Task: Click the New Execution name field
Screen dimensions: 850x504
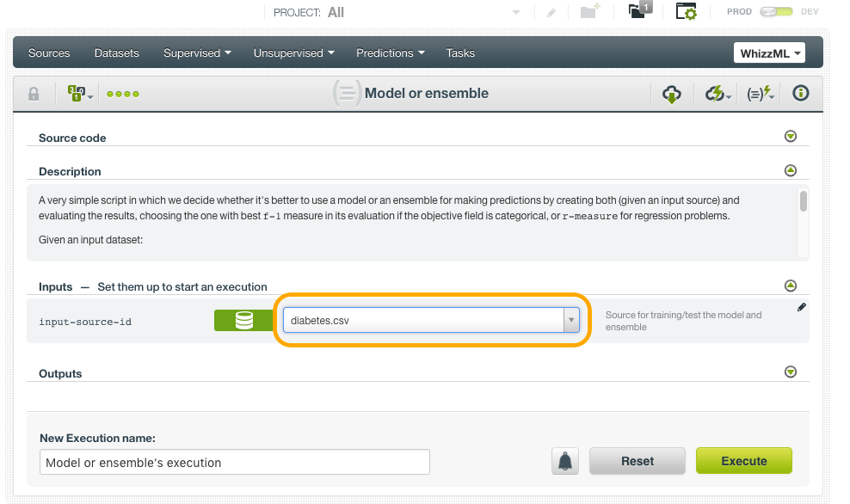Action: (235, 461)
